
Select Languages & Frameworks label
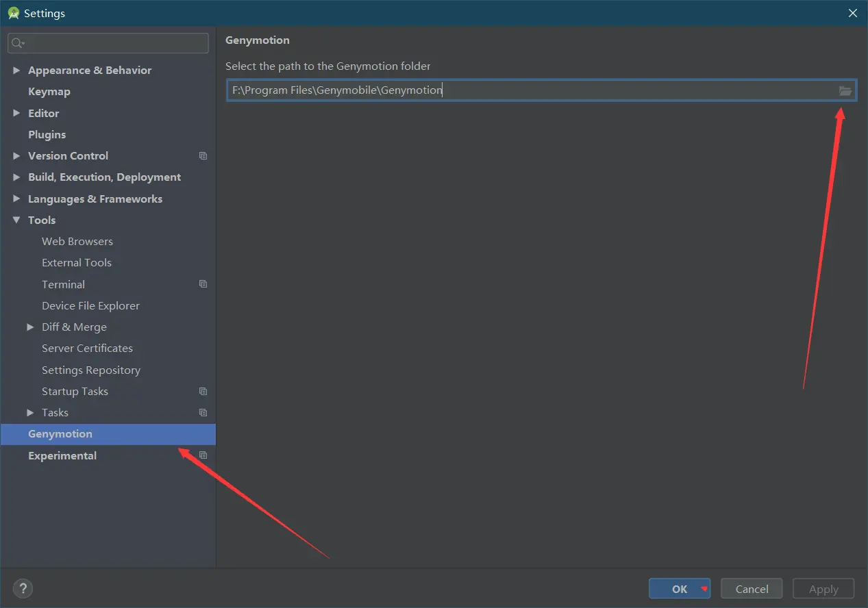point(95,199)
